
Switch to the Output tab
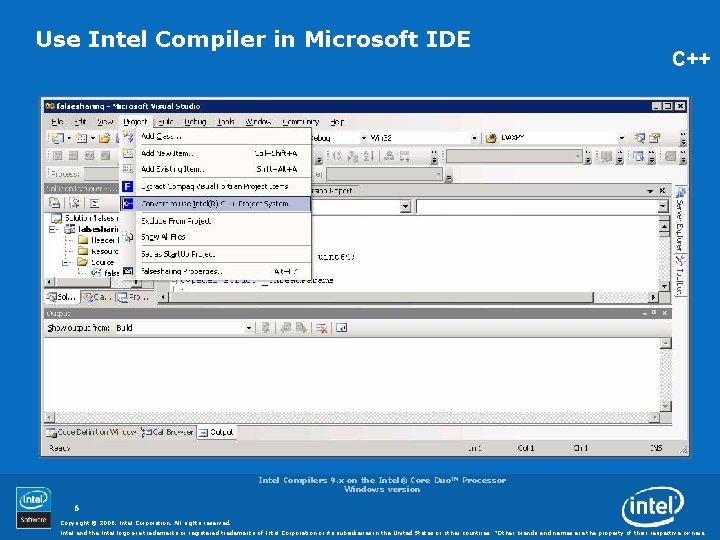click(217, 432)
